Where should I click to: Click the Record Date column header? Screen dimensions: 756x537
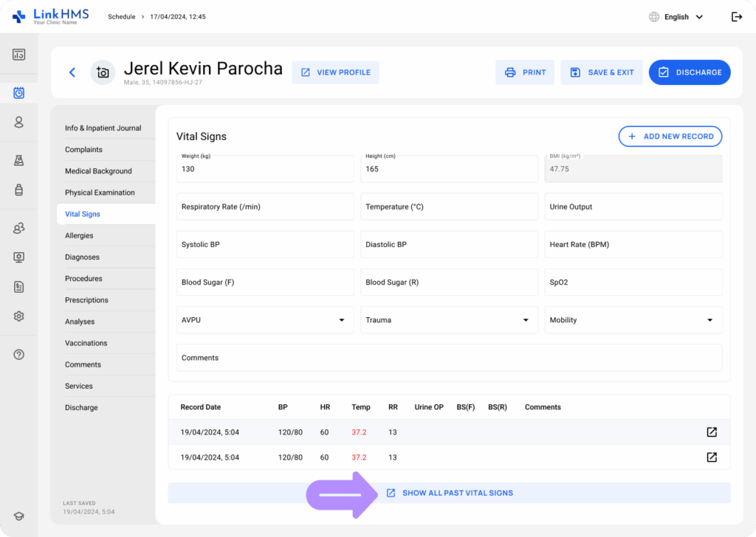(x=201, y=407)
